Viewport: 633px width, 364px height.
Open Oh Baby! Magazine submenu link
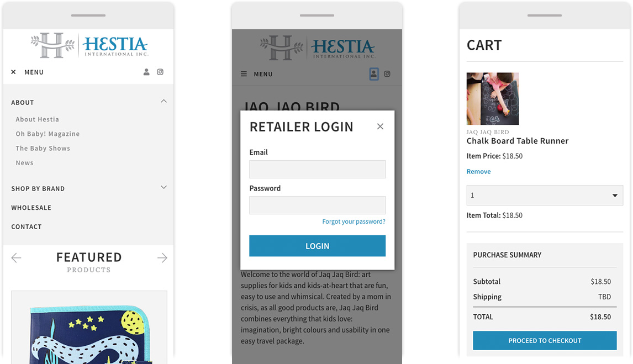[x=48, y=134]
